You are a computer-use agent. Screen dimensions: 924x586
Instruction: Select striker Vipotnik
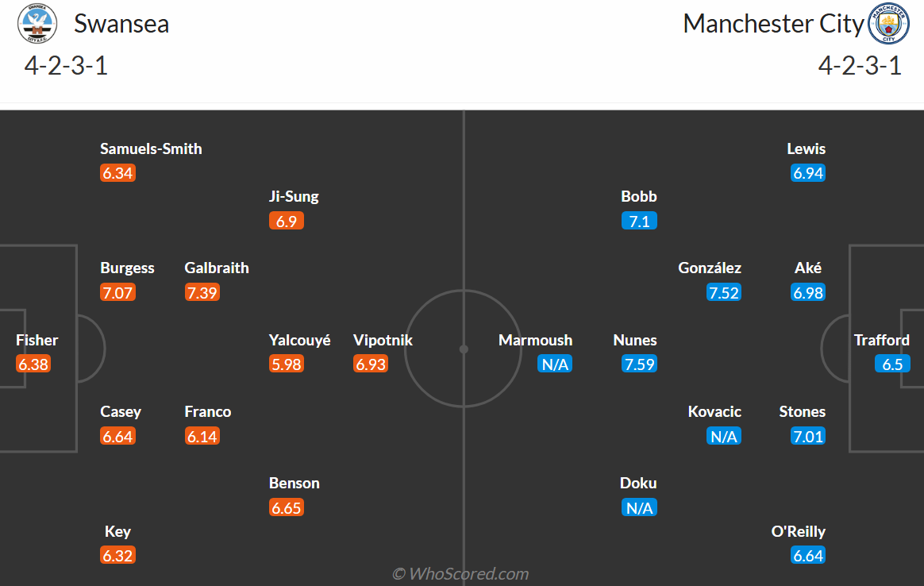tap(383, 340)
